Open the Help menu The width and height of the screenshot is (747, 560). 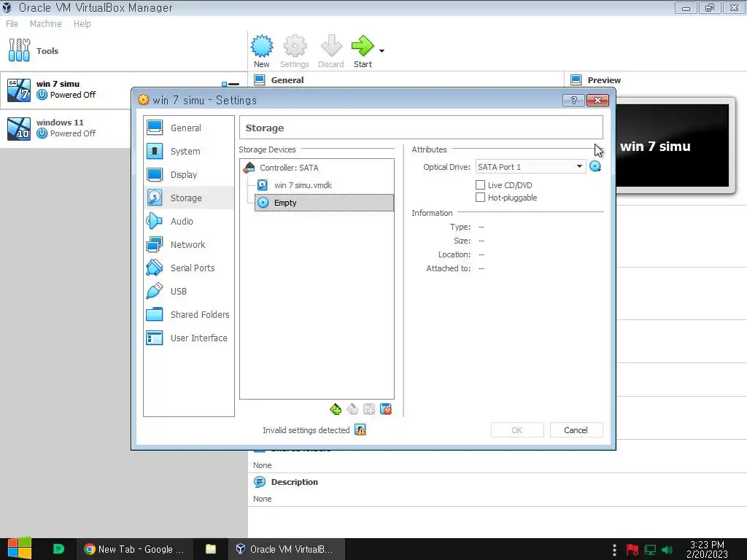click(x=82, y=24)
